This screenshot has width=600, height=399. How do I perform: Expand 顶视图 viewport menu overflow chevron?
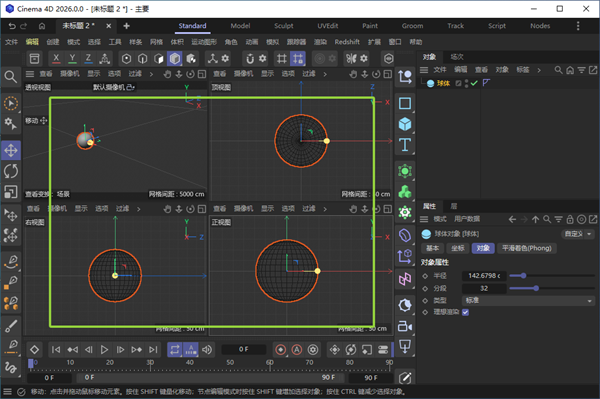click(325, 74)
